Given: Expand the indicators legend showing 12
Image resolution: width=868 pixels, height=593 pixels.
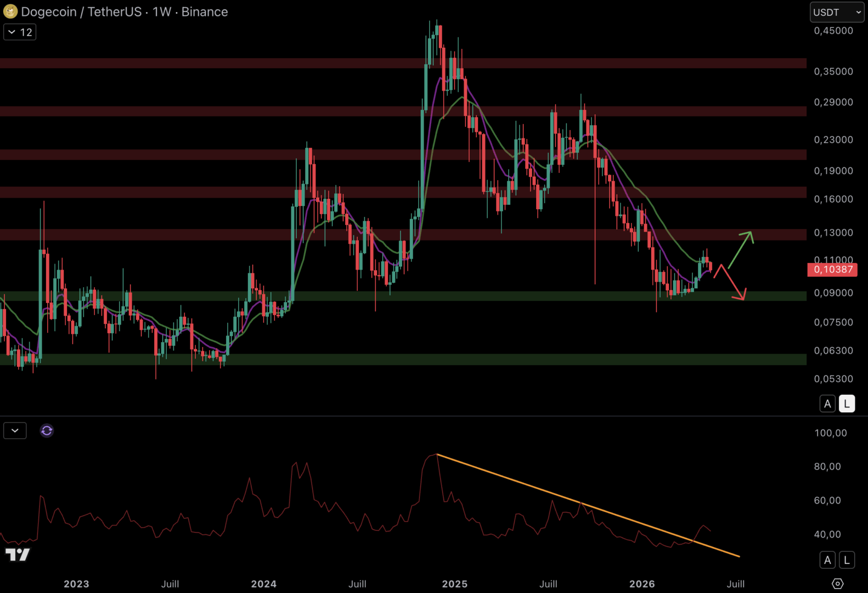Looking at the screenshot, I should pyautogui.click(x=20, y=32).
